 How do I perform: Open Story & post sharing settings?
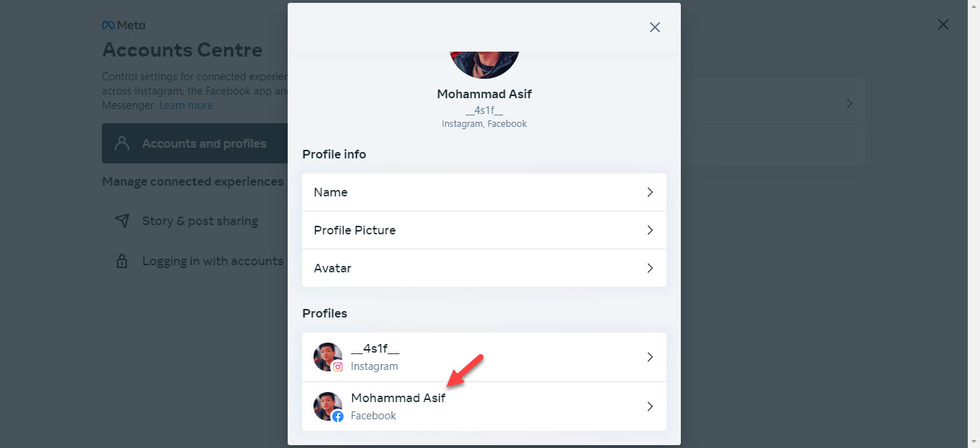pos(199,221)
